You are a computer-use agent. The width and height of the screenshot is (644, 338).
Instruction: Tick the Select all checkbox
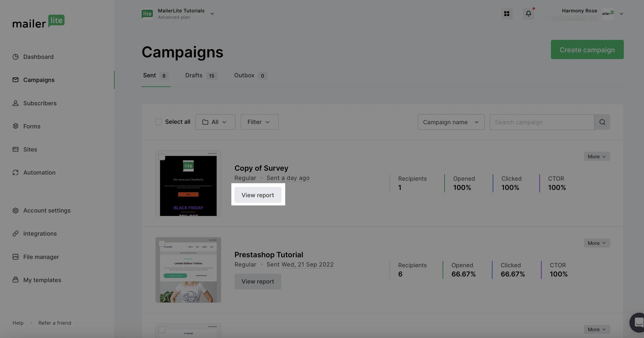coord(158,122)
